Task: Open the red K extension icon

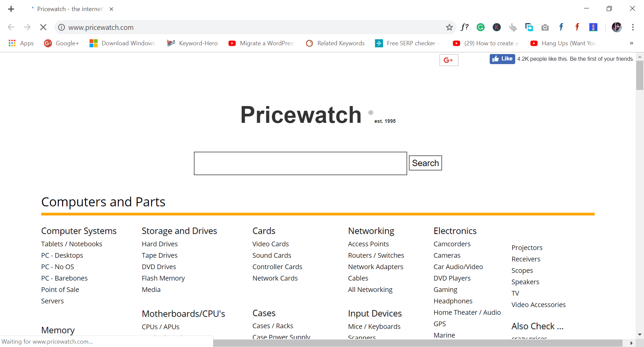Action: click(497, 27)
